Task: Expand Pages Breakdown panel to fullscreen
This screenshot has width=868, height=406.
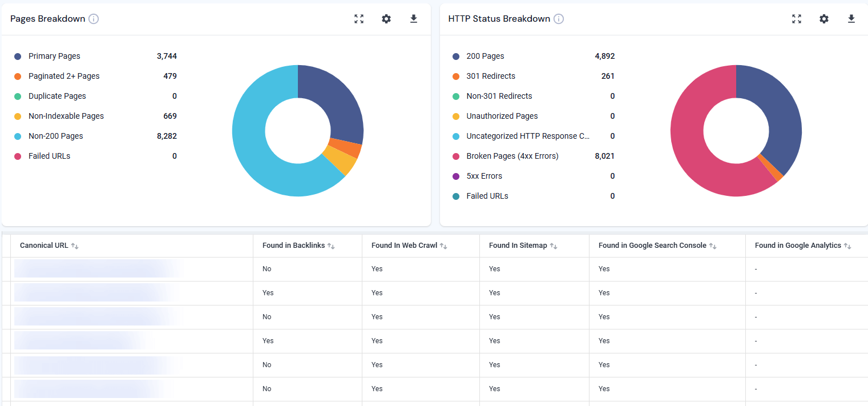Action: 358,19
